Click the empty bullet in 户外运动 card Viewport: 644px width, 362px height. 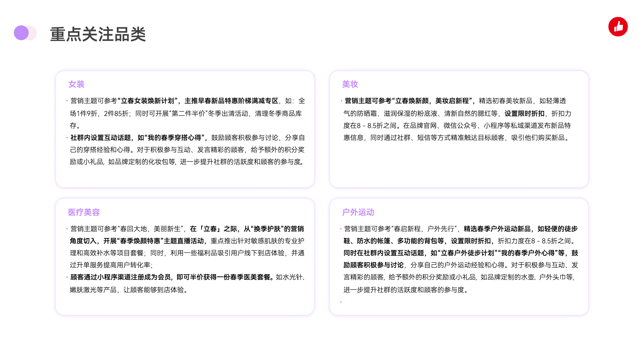[341, 302]
